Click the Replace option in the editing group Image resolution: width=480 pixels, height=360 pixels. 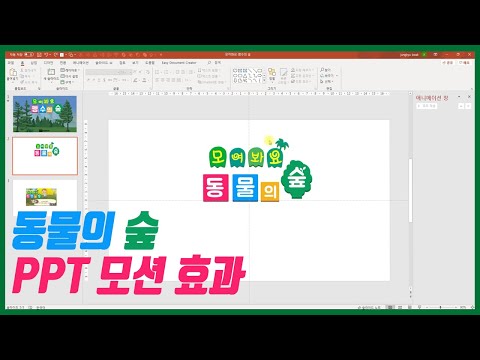click(x=329, y=76)
